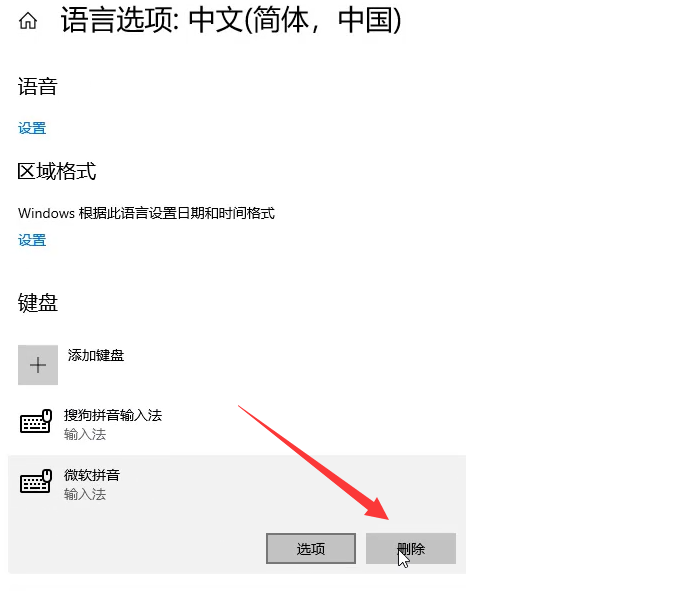Select the 微软拼音 entry name
Image resolution: width=693 pixels, height=593 pixels.
tap(92, 475)
